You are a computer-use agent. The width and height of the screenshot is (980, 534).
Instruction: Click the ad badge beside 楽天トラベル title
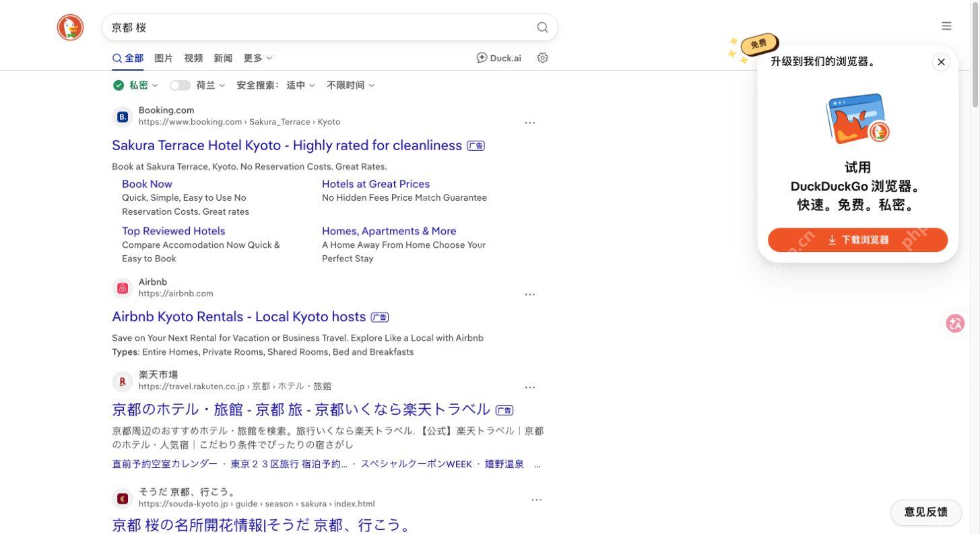coord(504,410)
